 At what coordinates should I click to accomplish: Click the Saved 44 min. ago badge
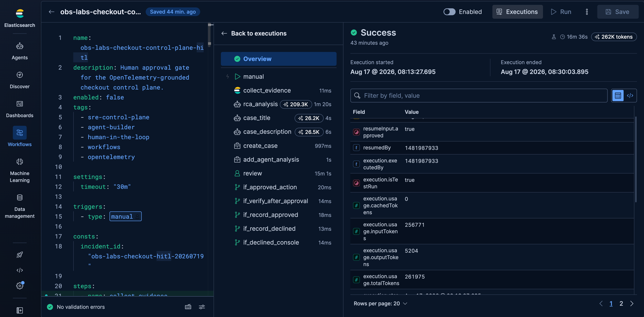click(173, 12)
